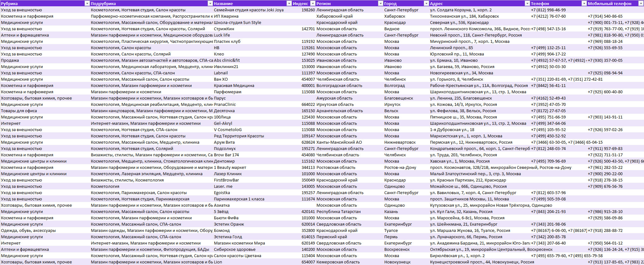Select the region cell "Республика Татарстан"
Viewport: 644px width, 265px height.
coord(350,211)
